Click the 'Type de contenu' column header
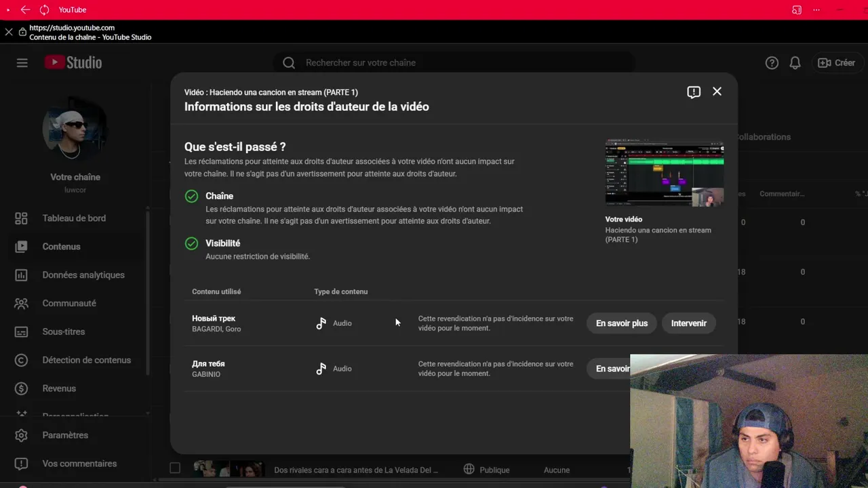Screen dimensions: 868x488 [341, 291]
